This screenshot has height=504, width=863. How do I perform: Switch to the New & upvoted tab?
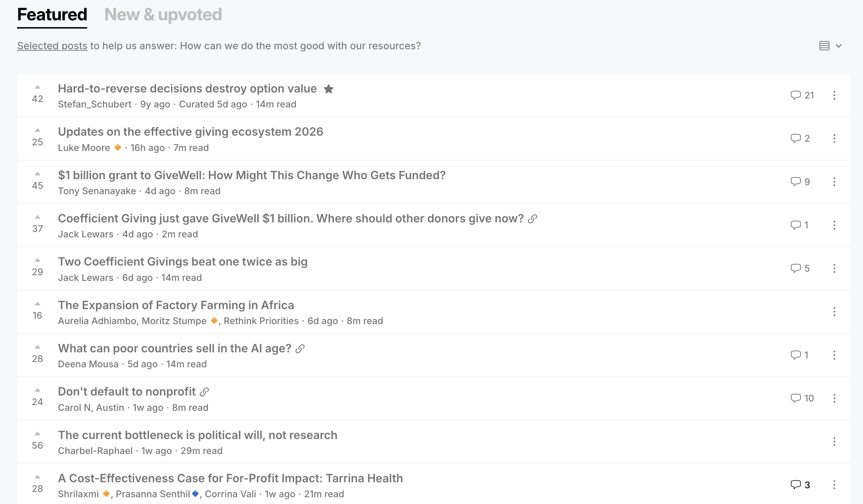click(x=163, y=15)
